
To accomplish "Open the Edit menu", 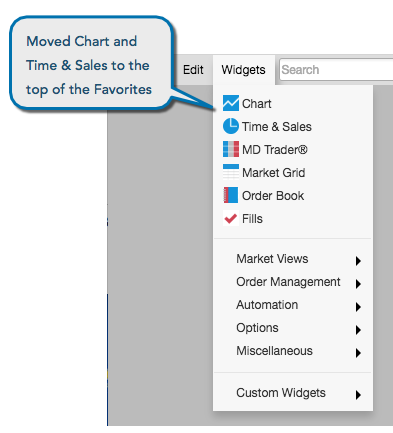I will coord(193,70).
